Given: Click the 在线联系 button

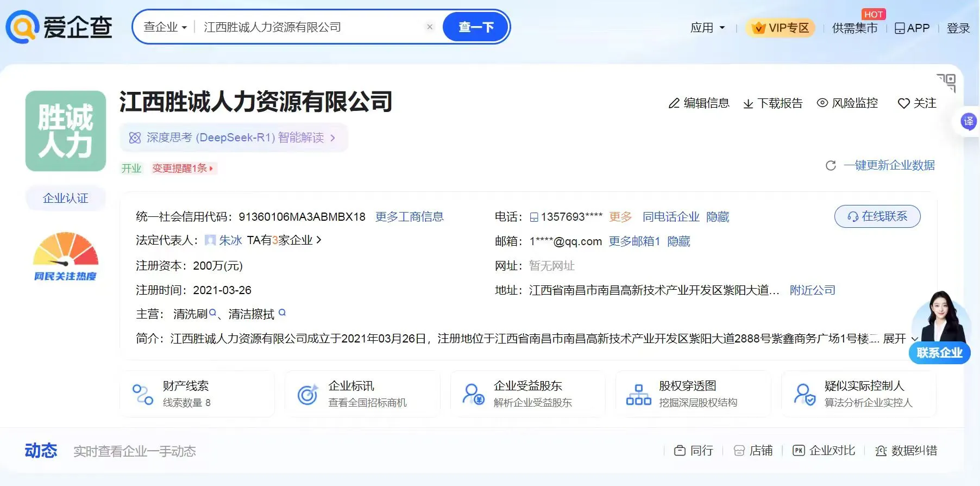Looking at the screenshot, I should click(877, 216).
